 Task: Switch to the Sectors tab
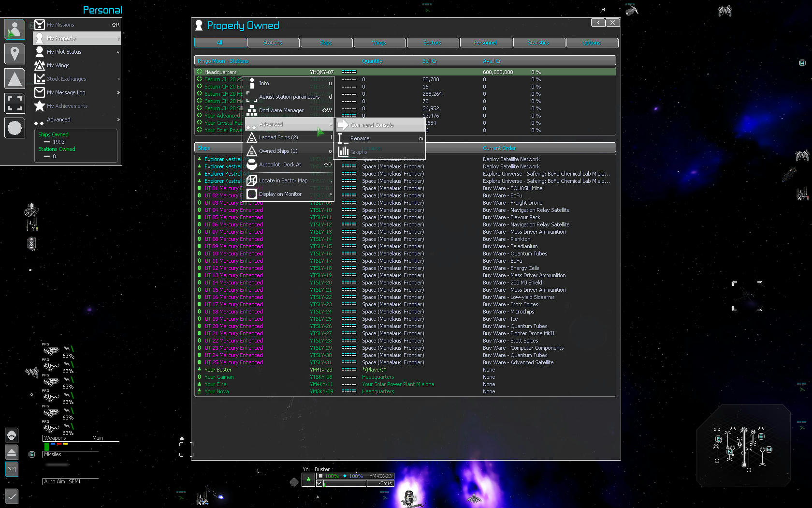(x=433, y=43)
